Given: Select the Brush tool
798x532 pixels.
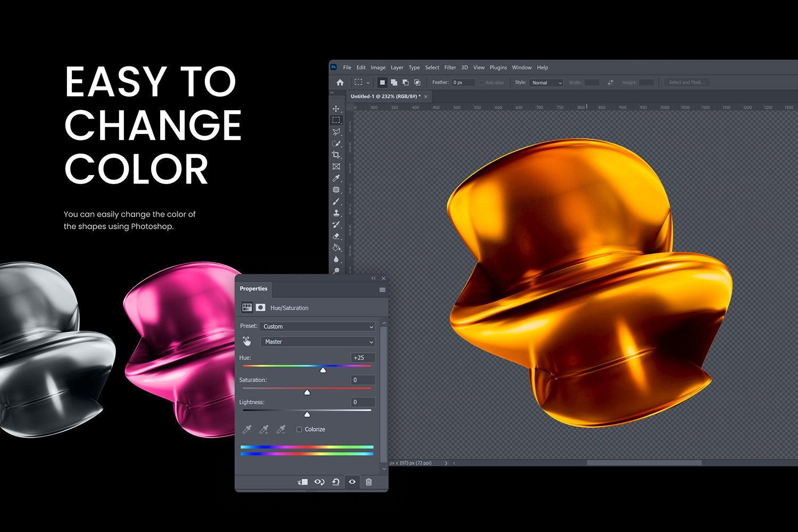Looking at the screenshot, I should [336, 202].
